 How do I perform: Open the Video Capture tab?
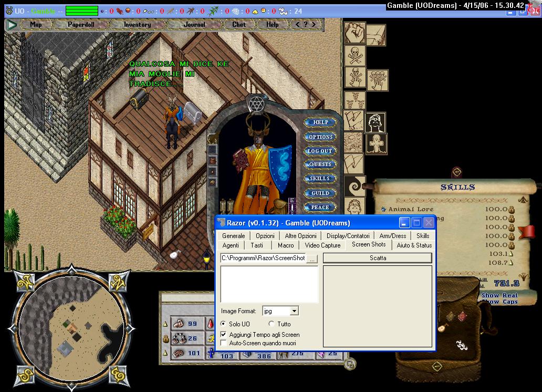[x=322, y=245]
